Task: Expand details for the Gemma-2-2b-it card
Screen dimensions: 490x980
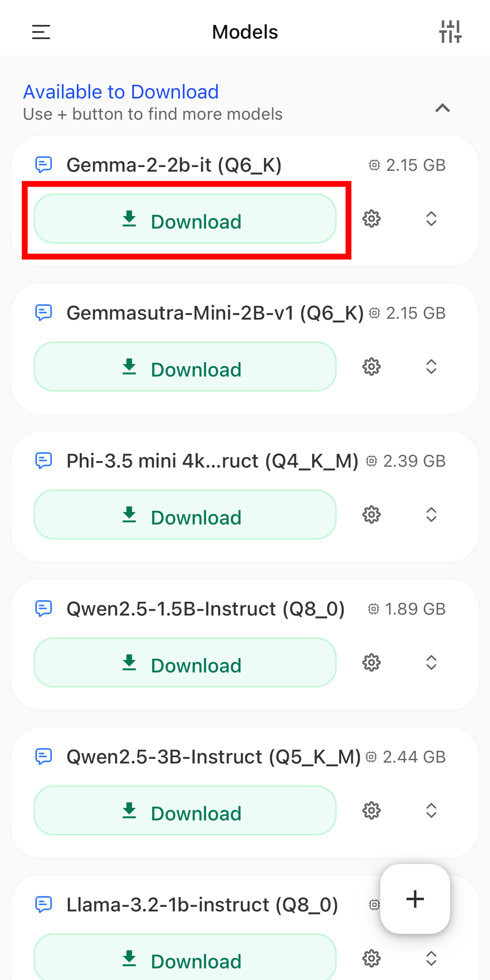Action: [x=431, y=219]
